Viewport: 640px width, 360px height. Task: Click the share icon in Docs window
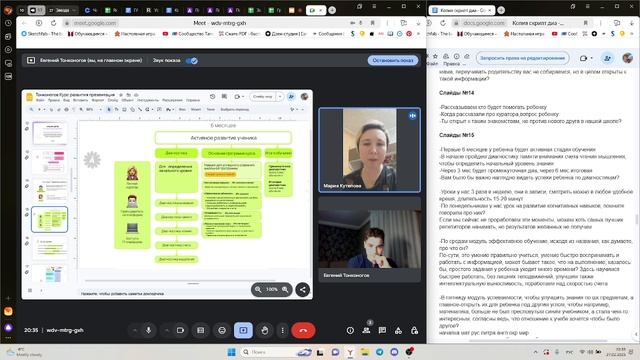(607, 58)
